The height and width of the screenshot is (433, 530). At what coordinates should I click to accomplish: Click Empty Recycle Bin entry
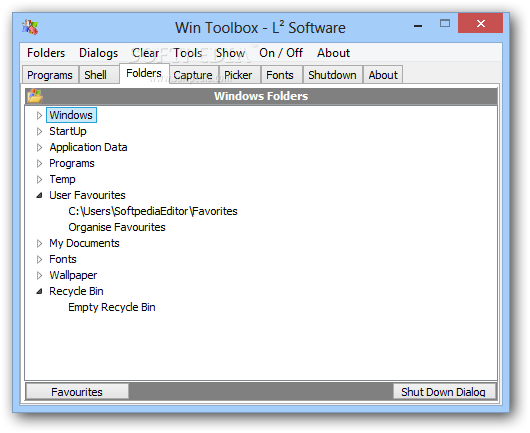[112, 307]
